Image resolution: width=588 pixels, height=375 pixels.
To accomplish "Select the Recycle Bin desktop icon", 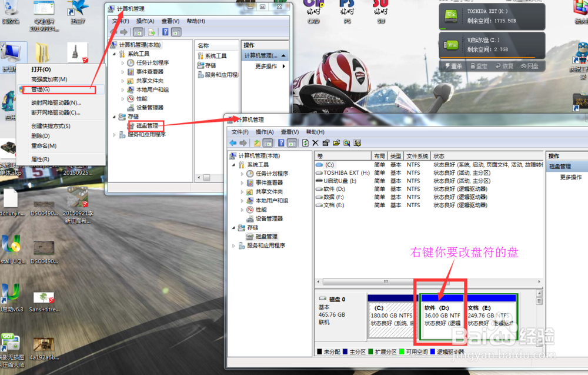I will pos(11,12).
